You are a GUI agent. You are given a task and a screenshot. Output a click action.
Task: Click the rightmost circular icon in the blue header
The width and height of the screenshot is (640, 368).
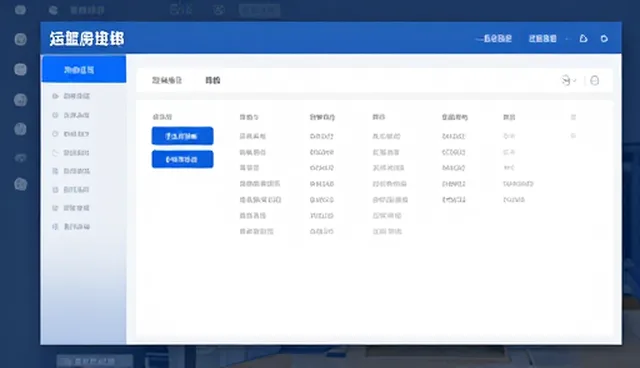click(604, 39)
